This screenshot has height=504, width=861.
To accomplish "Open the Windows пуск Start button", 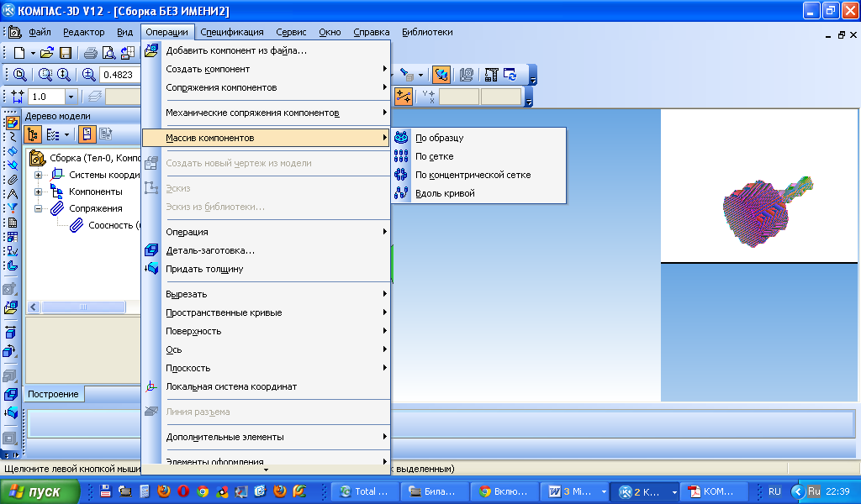I will click(x=40, y=491).
